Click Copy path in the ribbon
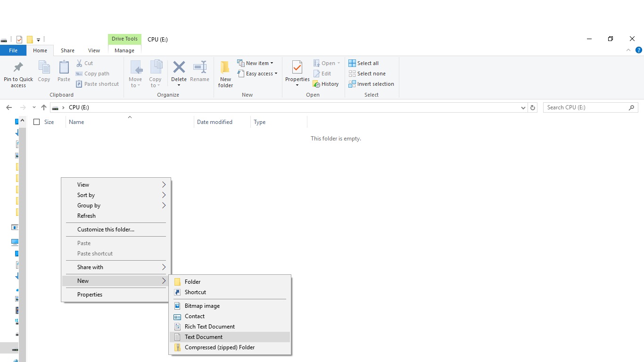 tap(92, 74)
